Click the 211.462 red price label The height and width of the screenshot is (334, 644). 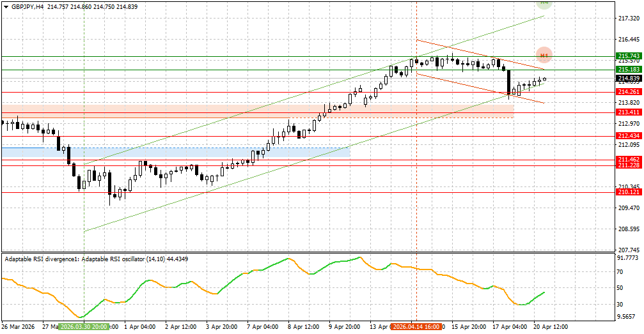(x=629, y=159)
